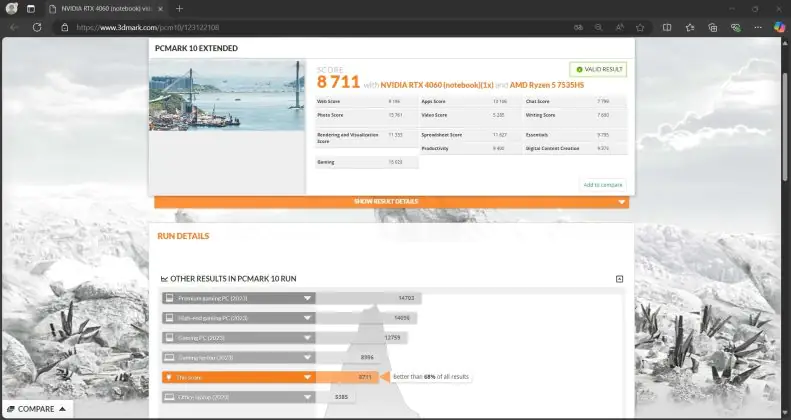
Task: Open the immersive reader icon in address bar
Action: coord(579,28)
